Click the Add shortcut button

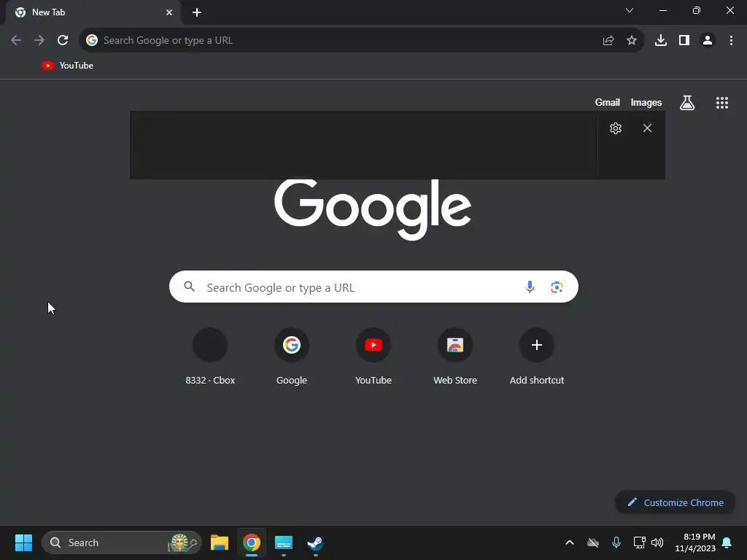[x=537, y=356]
